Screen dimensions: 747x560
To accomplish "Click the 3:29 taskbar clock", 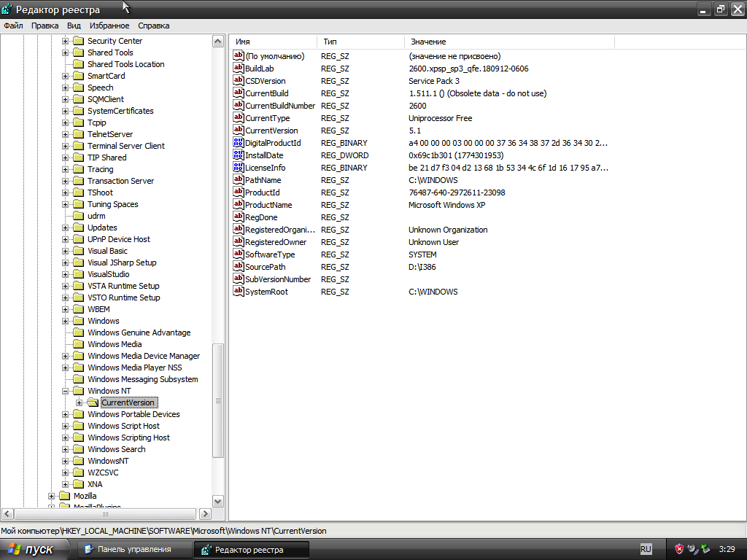I will 727,549.
